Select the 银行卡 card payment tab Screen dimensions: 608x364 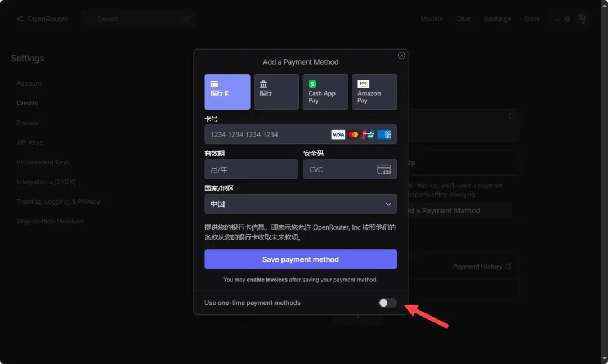click(227, 92)
